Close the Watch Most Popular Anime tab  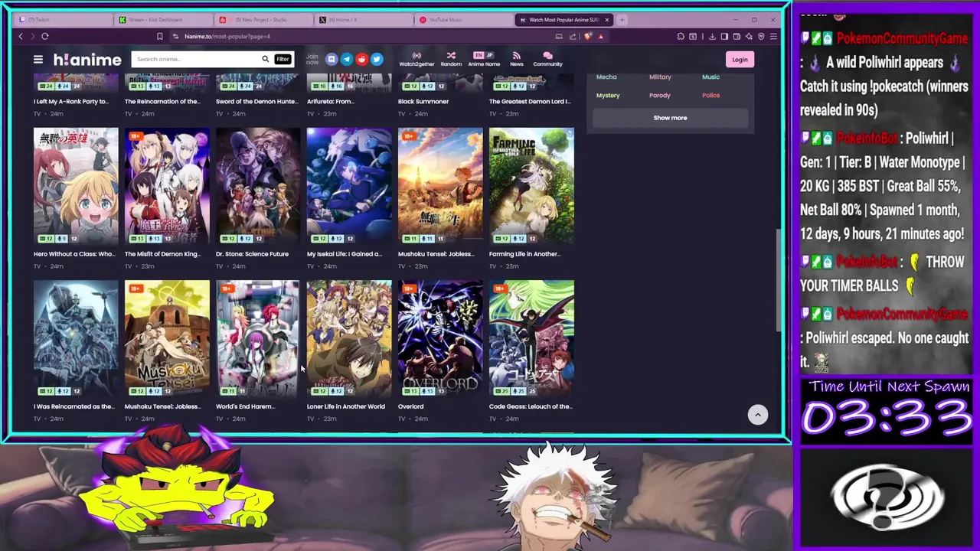coord(607,20)
